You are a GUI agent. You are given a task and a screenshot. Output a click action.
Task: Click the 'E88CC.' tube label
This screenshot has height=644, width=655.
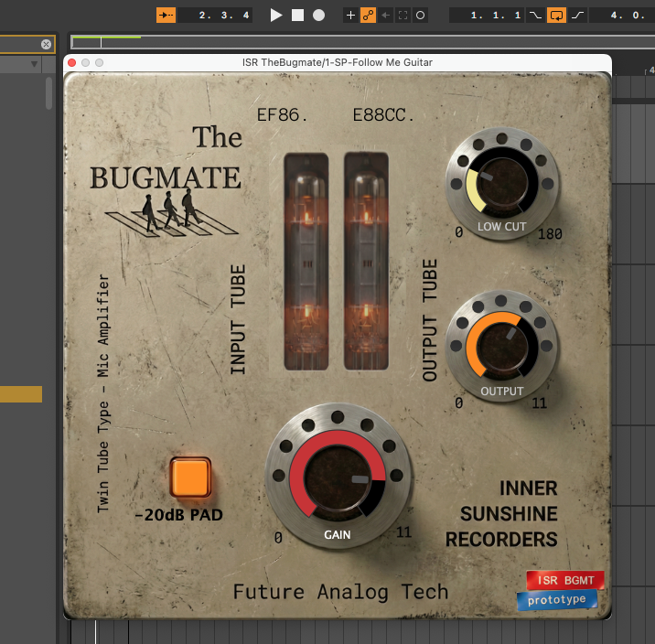(x=383, y=115)
